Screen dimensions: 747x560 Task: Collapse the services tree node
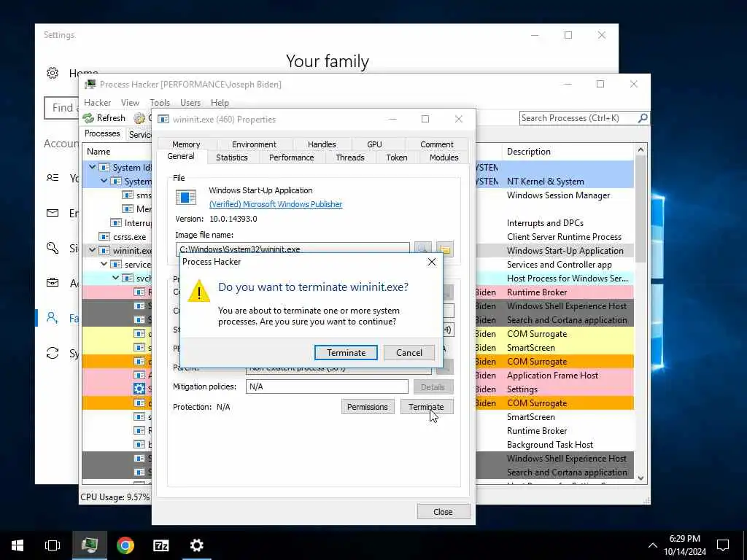(104, 264)
